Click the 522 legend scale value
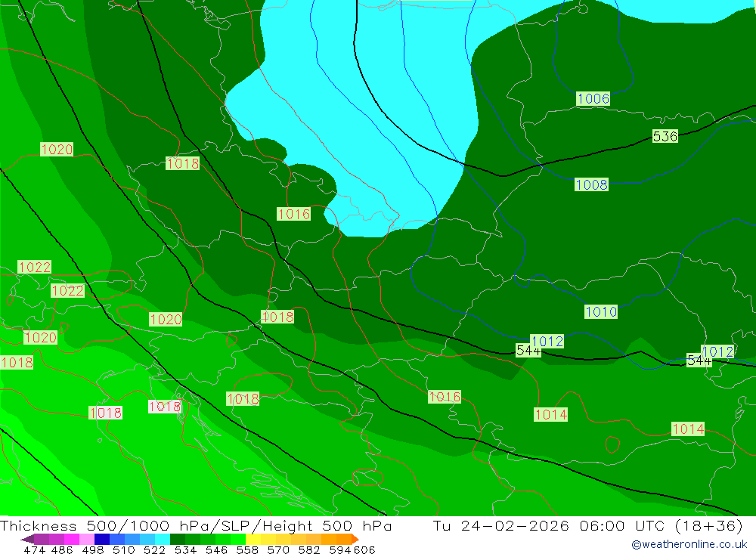The width and height of the screenshot is (756, 554). [155, 550]
